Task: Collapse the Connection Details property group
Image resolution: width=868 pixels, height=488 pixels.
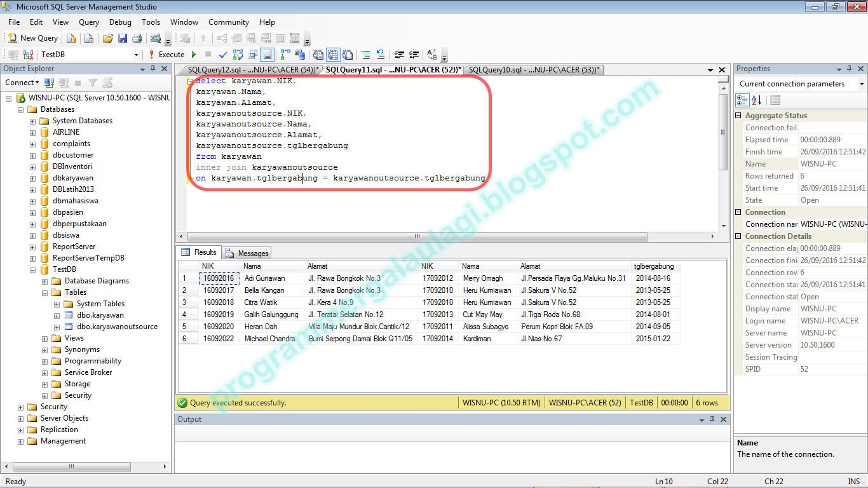Action: pyautogui.click(x=736, y=236)
